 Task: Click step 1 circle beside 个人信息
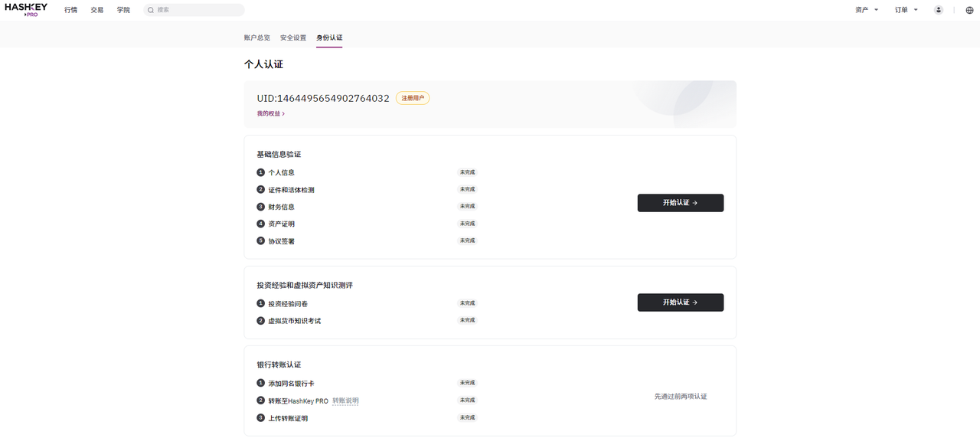pos(260,172)
